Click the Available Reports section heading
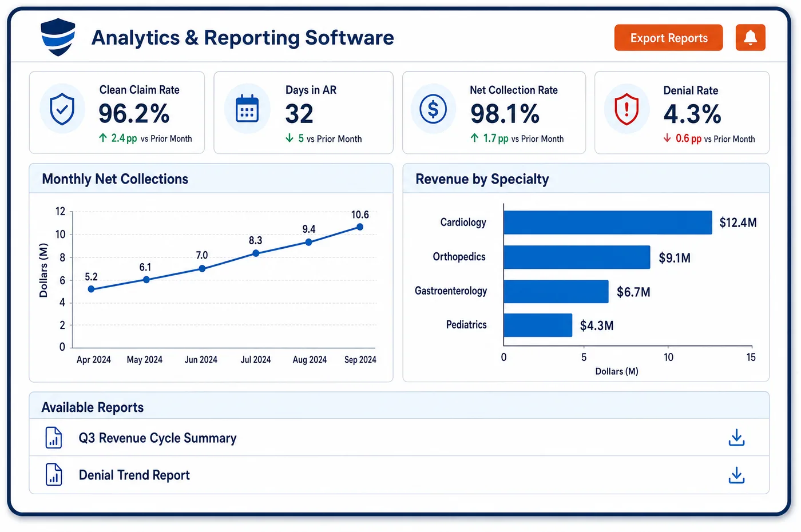801x532 pixels. point(93,407)
